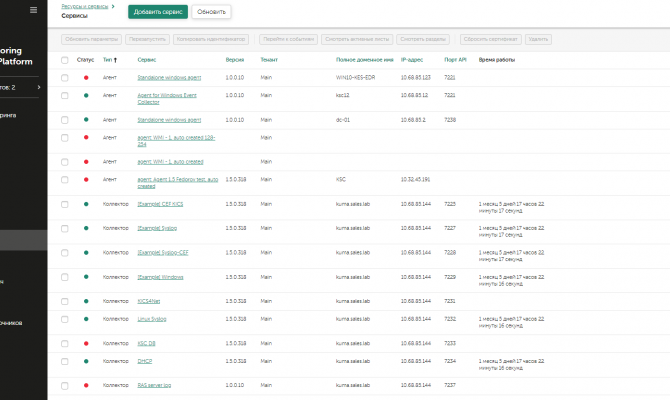
Task: Sort table by the Сервис column header
Action: coord(147,60)
